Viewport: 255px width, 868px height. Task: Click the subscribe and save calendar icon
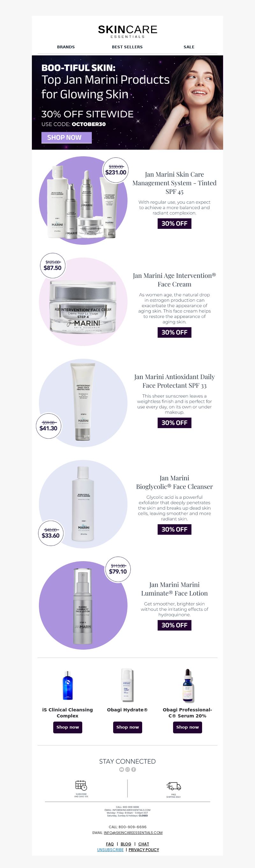pyautogui.click(x=81, y=785)
